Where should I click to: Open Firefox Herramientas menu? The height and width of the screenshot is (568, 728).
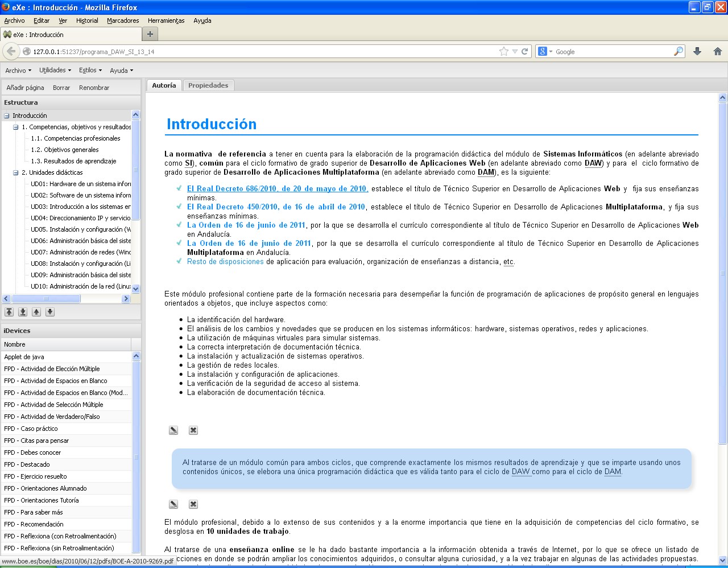pyautogui.click(x=166, y=20)
